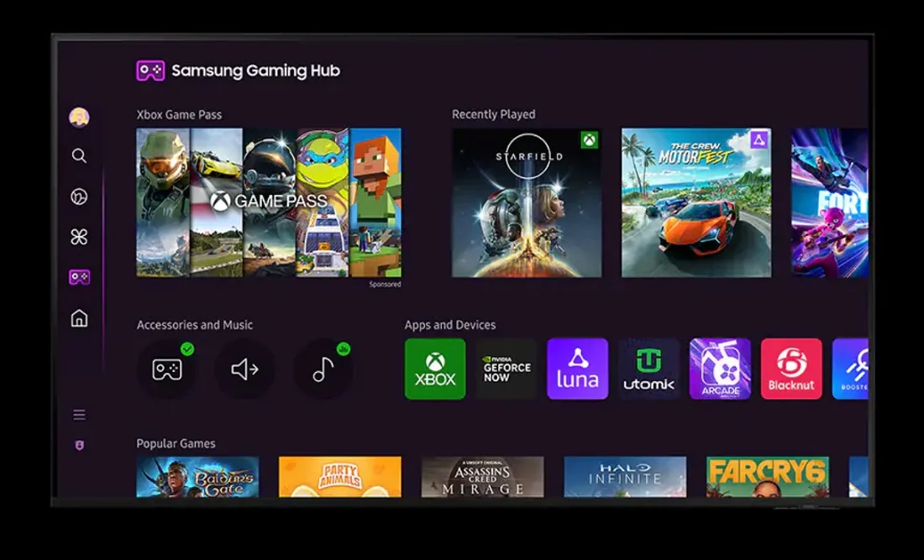924x560 pixels.
Task: Open the controller accessories button
Action: pos(167,369)
